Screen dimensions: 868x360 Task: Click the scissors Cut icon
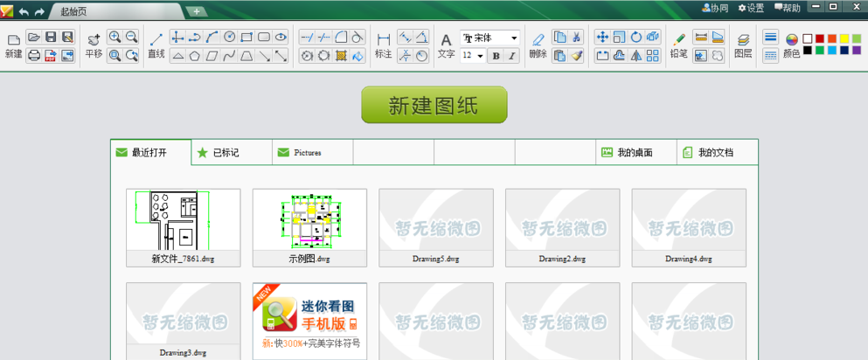pyautogui.click(x=576, y=38)
